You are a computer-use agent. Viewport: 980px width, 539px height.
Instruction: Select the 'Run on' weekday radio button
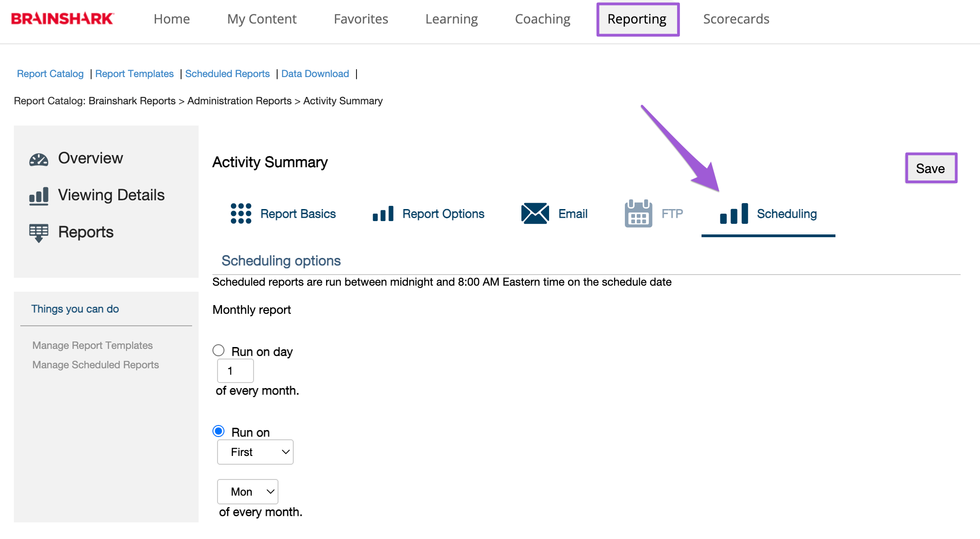[218, 431]
